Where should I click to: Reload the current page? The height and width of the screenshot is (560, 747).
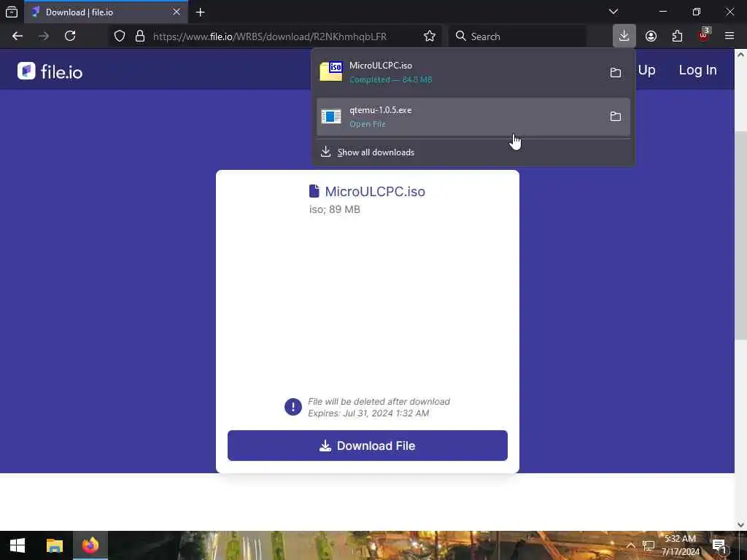tap(70, 36)
